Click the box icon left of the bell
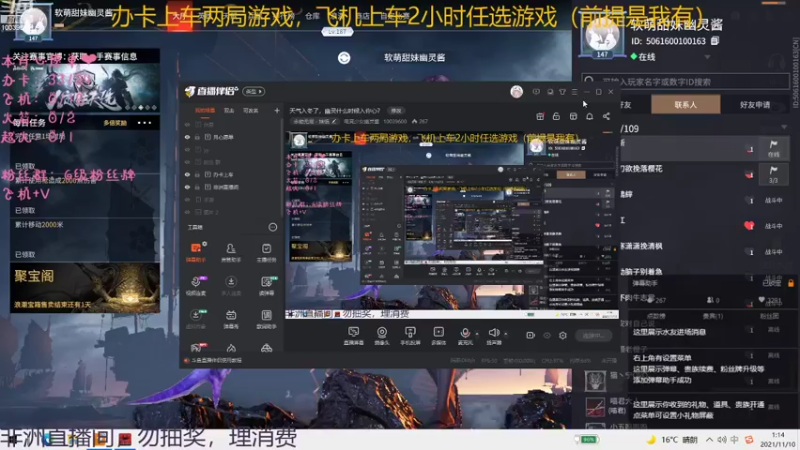800x450 pixels. point(573,116)
